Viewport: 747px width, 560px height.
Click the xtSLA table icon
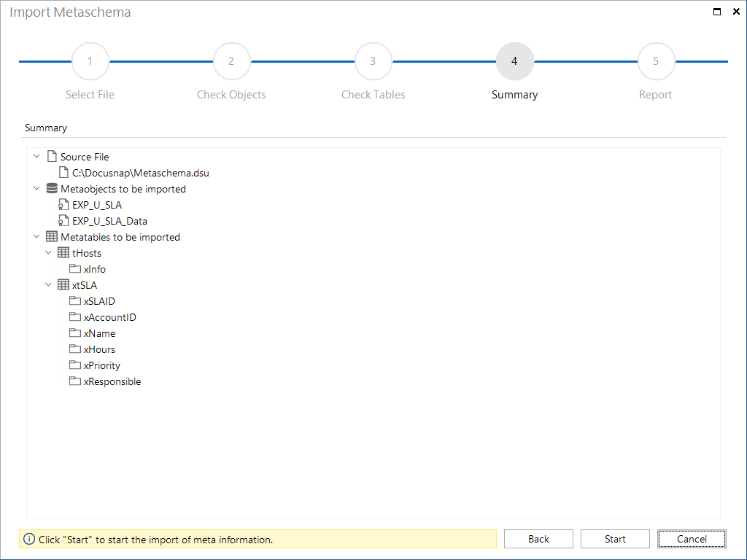click(x=63, y=284)
